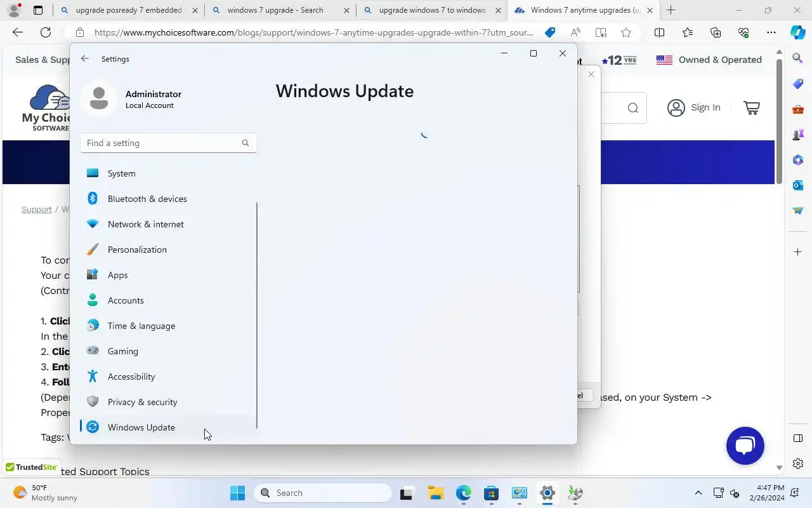812x508 pixels.
Task: Select Network & internet in Settings sidebar
Action: (x=168, y=224)
